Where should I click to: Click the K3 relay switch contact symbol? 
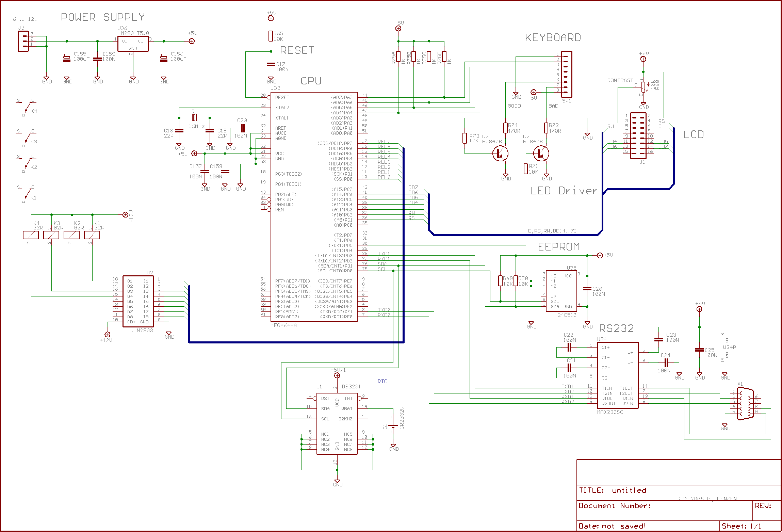27,139
